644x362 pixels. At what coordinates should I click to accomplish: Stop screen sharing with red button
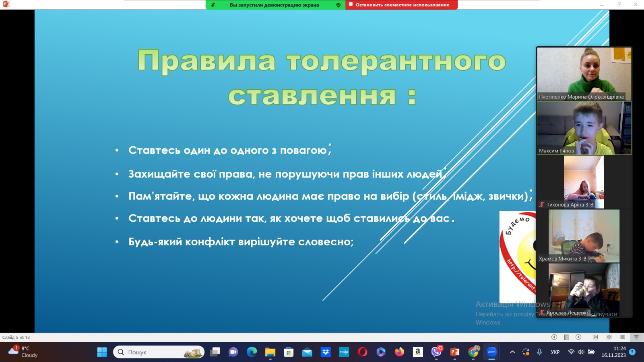401,5
